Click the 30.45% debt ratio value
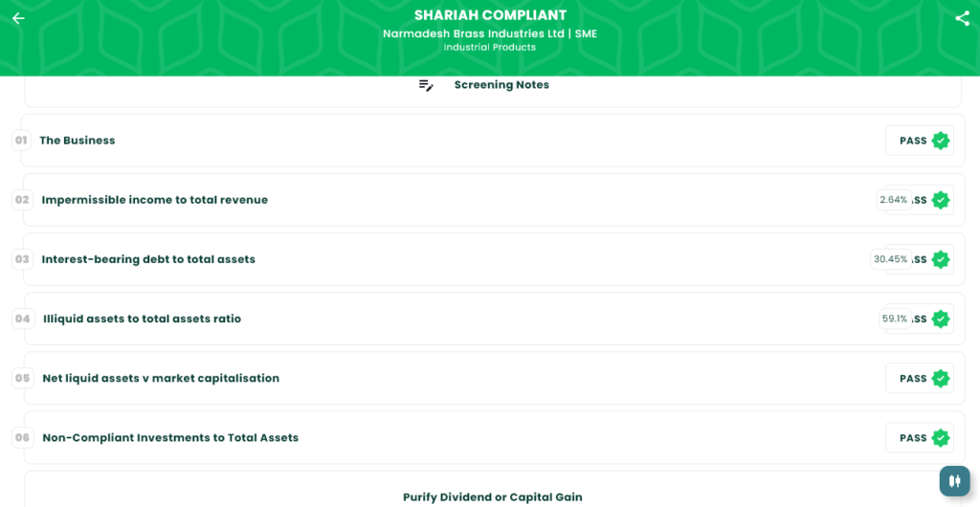 [x=890, y=259]
